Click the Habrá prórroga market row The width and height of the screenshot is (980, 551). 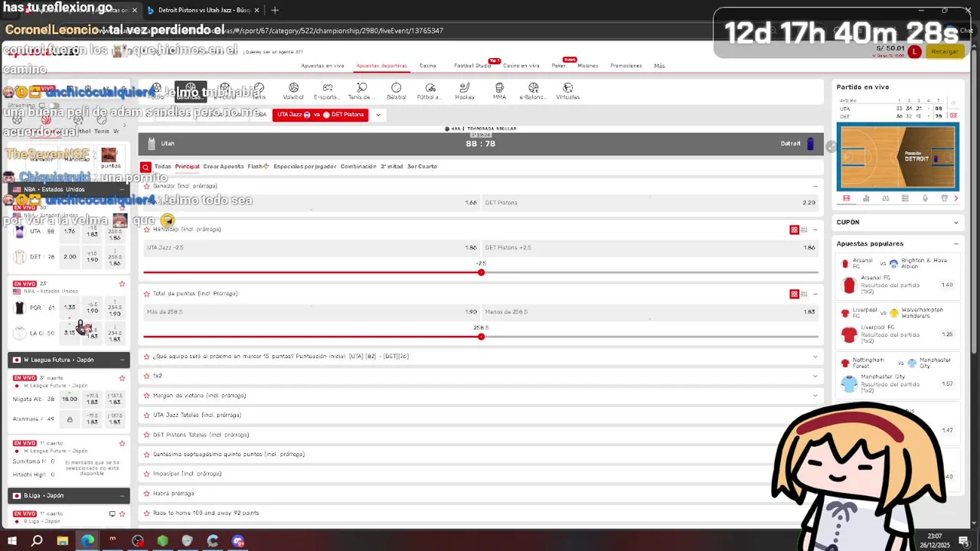pos(480,494)
